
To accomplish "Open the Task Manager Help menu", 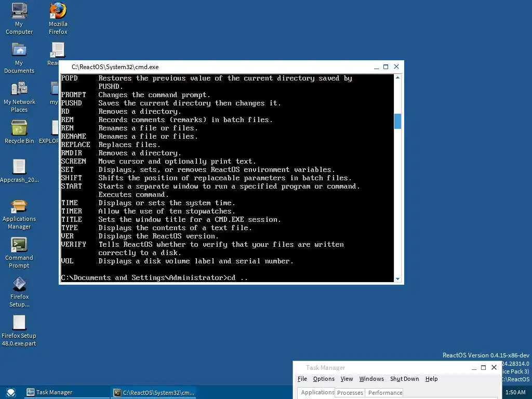I will pos(431,379).
